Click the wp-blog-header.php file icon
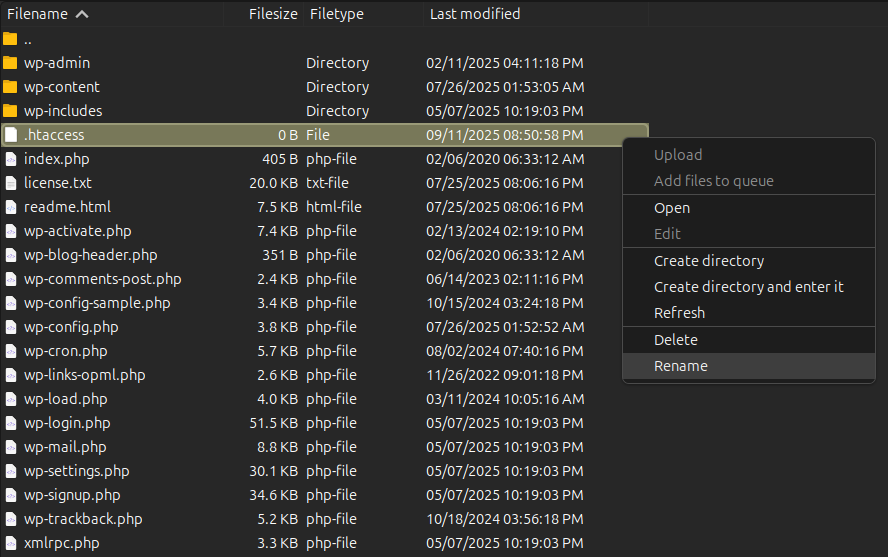888x557 pixels. click(11, 255)
